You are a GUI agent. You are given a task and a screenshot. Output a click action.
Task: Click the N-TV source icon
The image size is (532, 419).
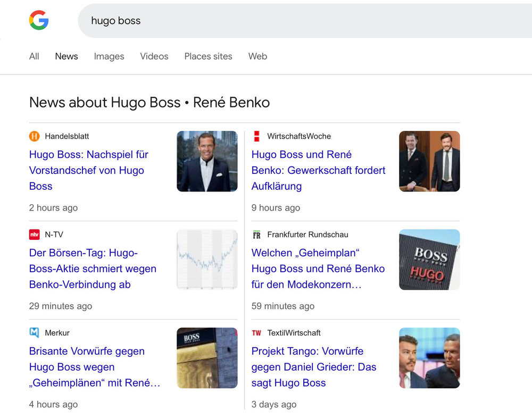pyautogui.click(x=35, y=234)
